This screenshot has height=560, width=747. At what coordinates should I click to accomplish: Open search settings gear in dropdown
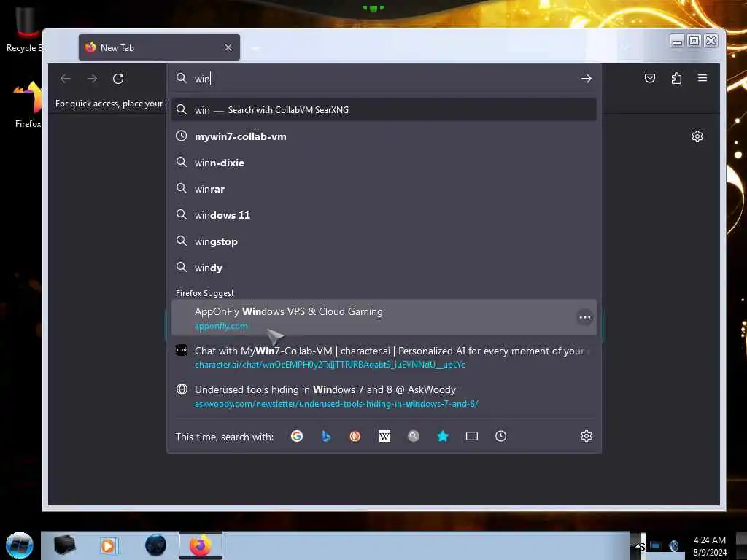pyautogui.click(x=587, y=436)
